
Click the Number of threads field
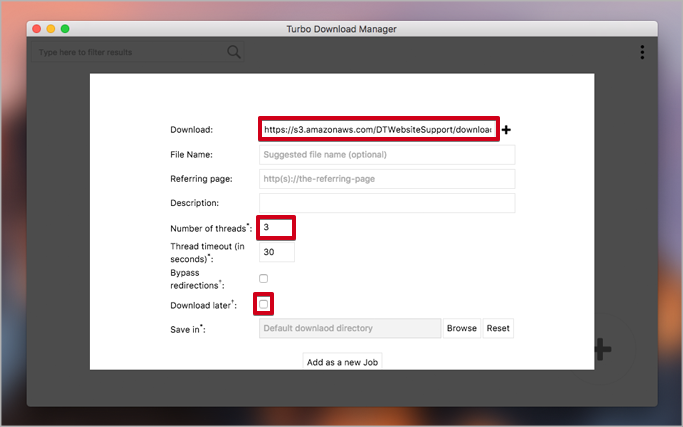pyautogui.click(x=276, y=227)
